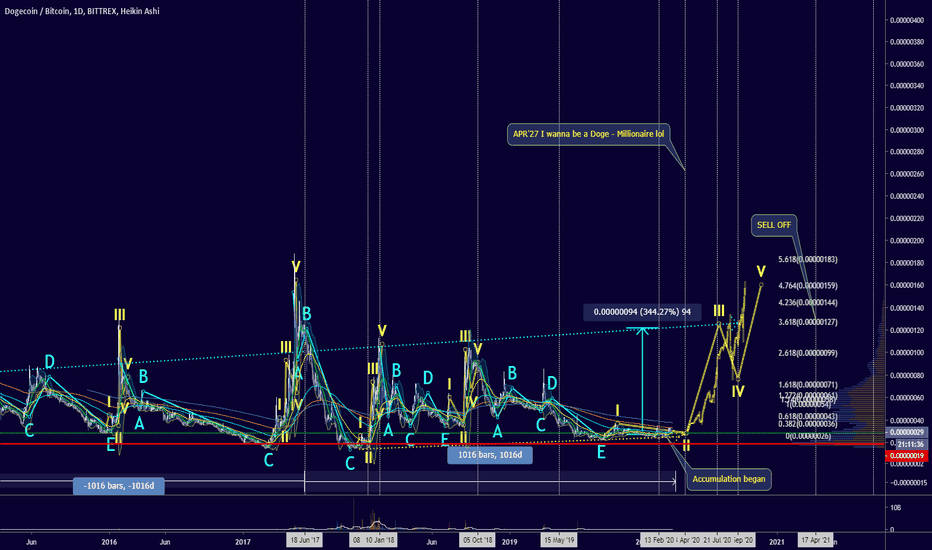The height and width of the screenshot is (550, 932).
Task: Click the 2016 label on time axis
Action: (109, 542)
